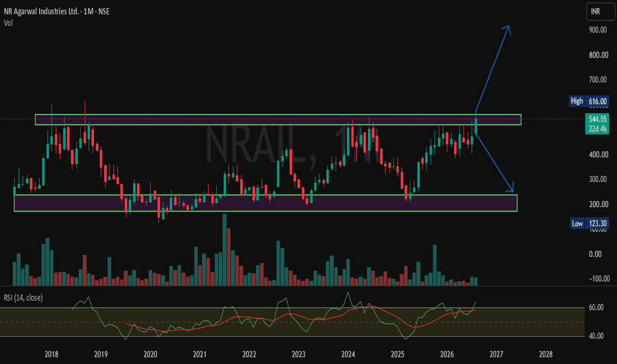Select the Vol indicator label
Screen dimensions: 617x364
(8, 23)
